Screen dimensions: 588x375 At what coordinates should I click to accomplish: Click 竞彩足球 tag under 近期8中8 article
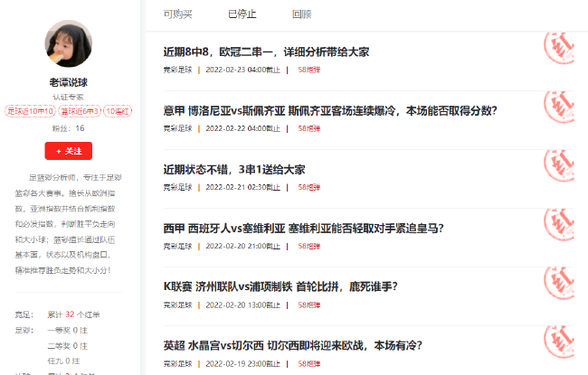click(x=177, y=70)
